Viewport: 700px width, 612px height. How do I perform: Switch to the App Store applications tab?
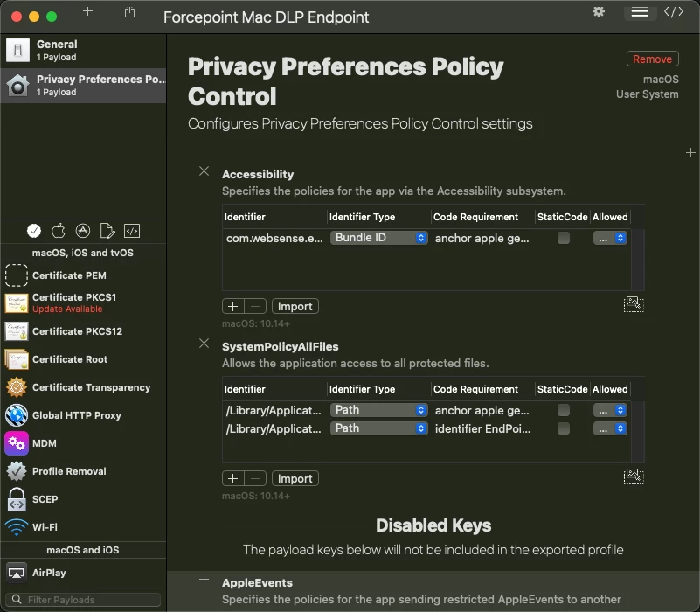(x=83, y=231)
